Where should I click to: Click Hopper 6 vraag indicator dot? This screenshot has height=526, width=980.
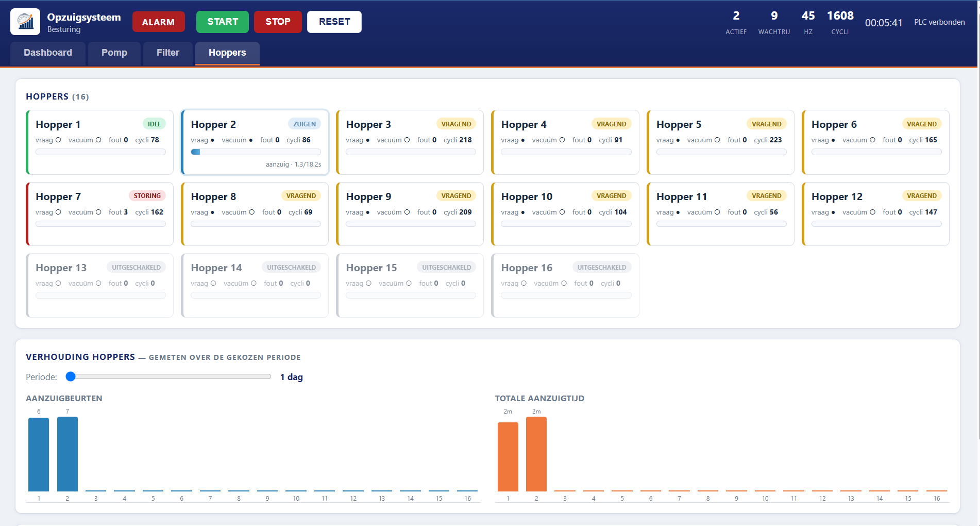pos(833,140)
